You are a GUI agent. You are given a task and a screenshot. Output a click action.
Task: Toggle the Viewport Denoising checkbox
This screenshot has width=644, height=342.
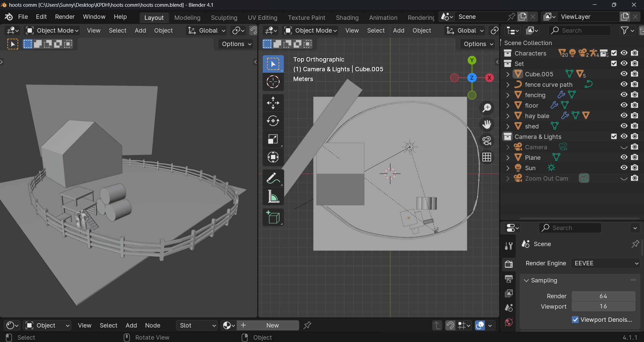[x=575, y=320]
